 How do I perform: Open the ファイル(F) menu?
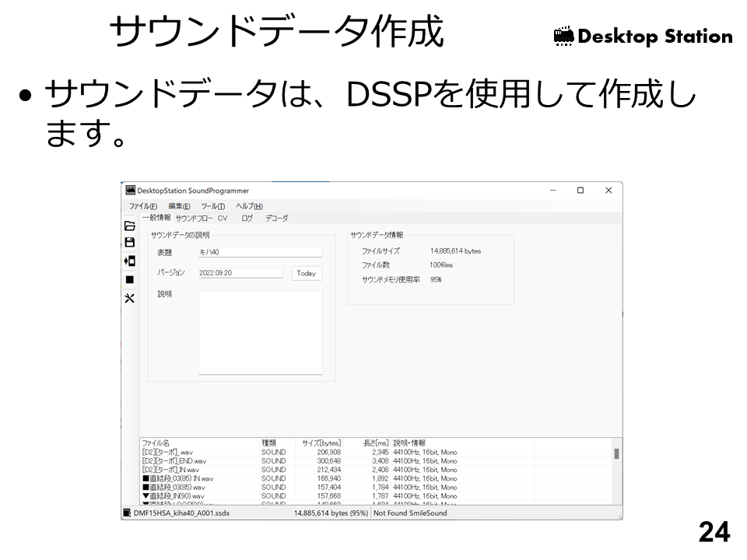click(x=143, y=206)
